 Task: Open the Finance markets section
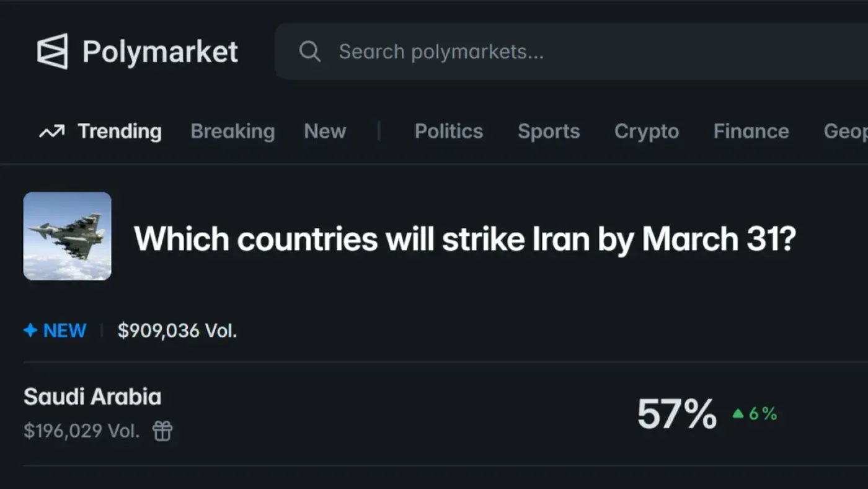pyautogui.click(x=751, y=131)
